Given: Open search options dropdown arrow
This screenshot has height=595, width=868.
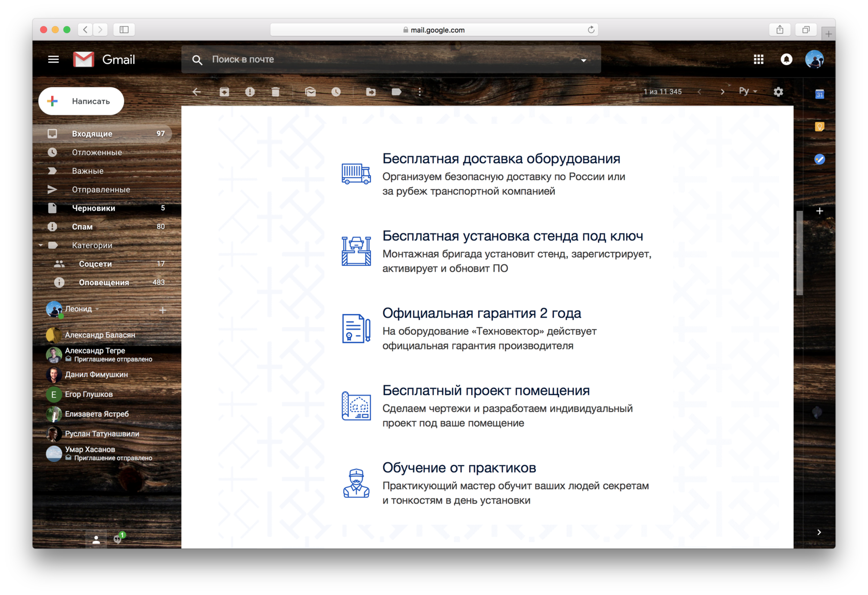Looking at the screenshot, I should coord(584,60).
